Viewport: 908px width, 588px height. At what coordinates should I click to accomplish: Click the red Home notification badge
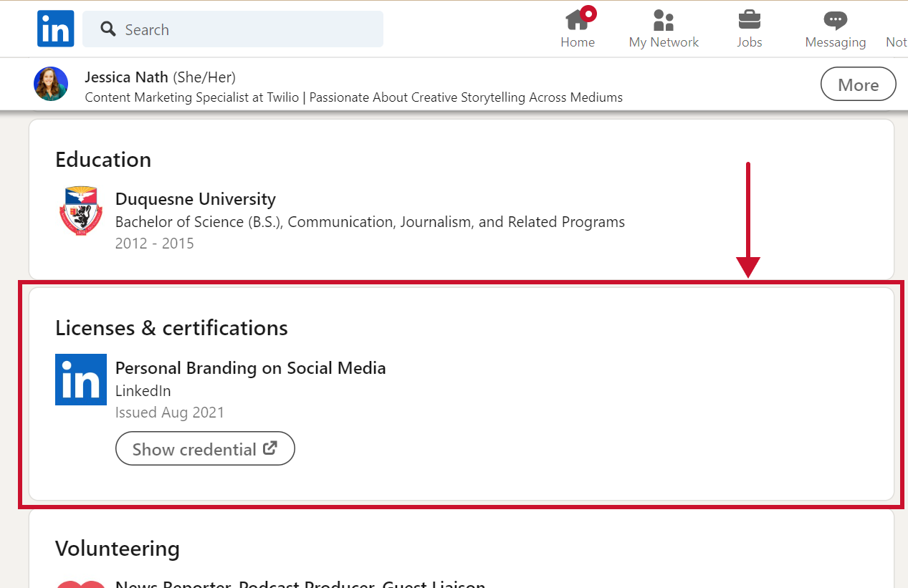(x=589, y=13)
